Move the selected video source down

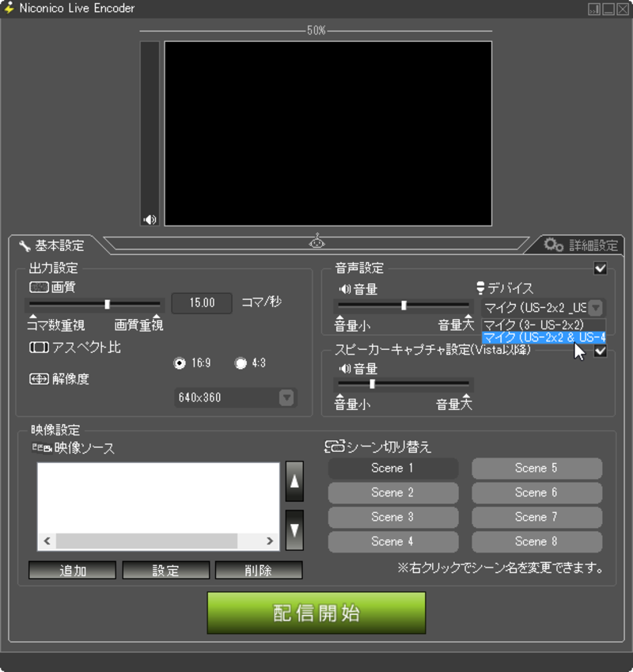point(294,530)
